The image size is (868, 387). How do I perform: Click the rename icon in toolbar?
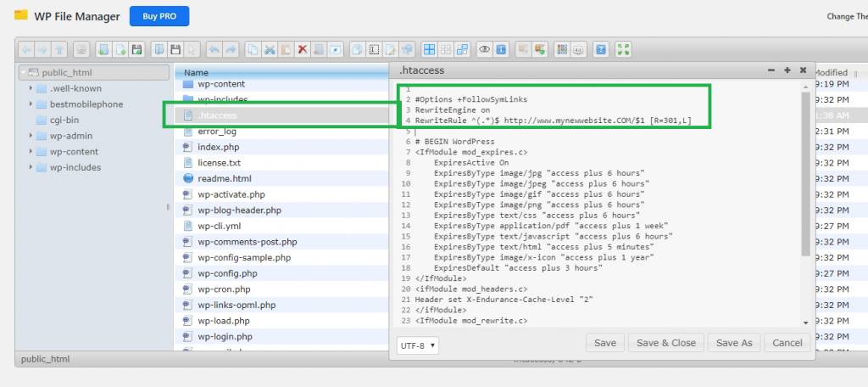(x=374, y=49)
